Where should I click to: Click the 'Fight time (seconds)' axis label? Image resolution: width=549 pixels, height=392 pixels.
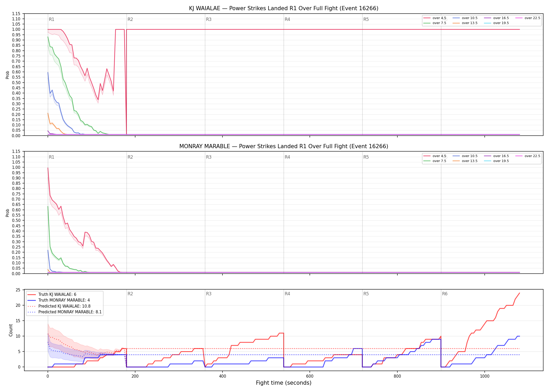pos(284,383)
